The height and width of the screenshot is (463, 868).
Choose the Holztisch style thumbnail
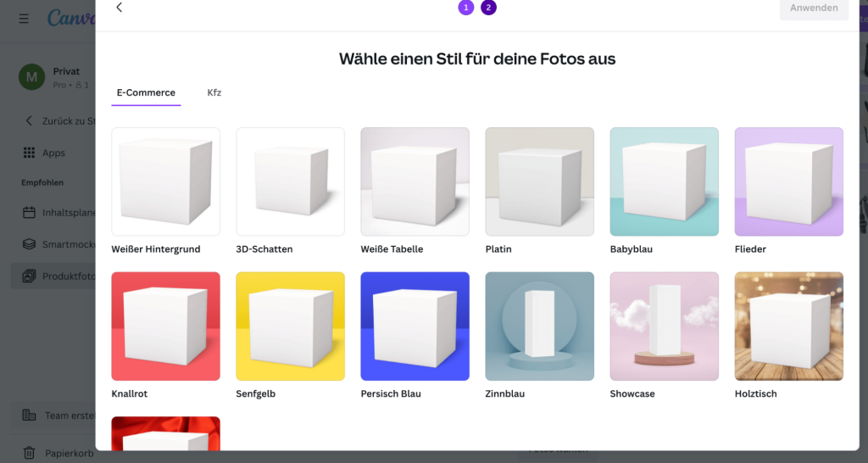coord(788,326)
